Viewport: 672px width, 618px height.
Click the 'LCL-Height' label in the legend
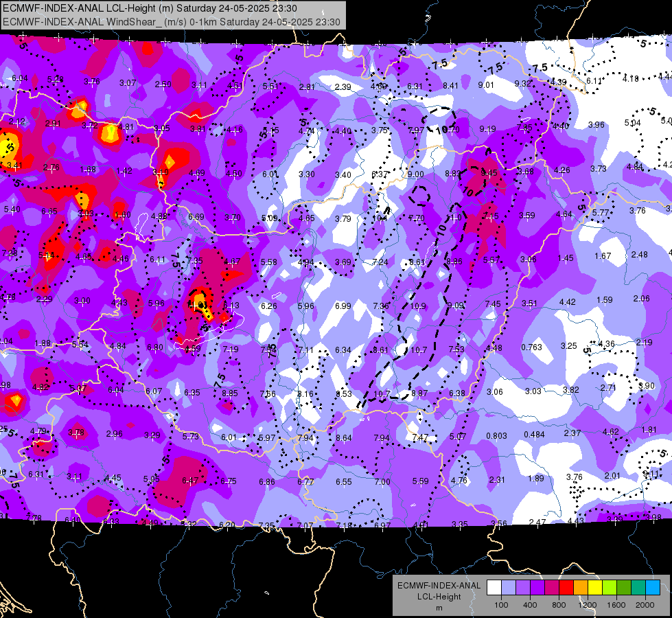(439, 597)
